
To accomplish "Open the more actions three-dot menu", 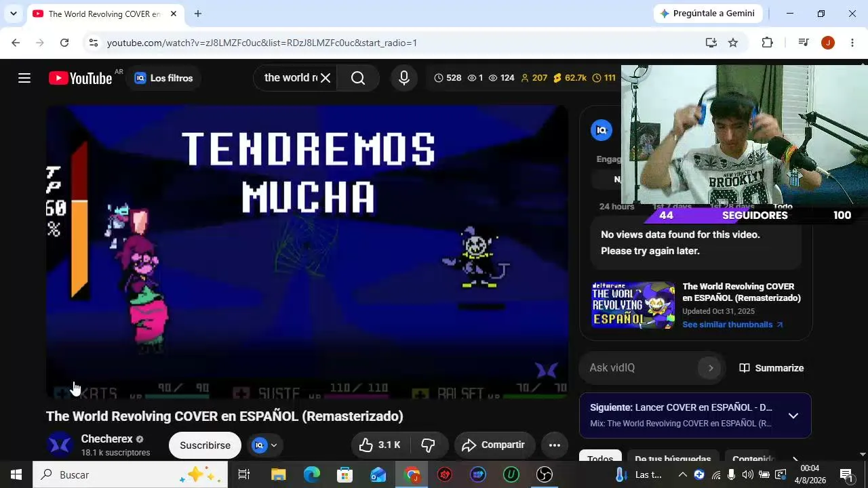I will click(555, 445).
